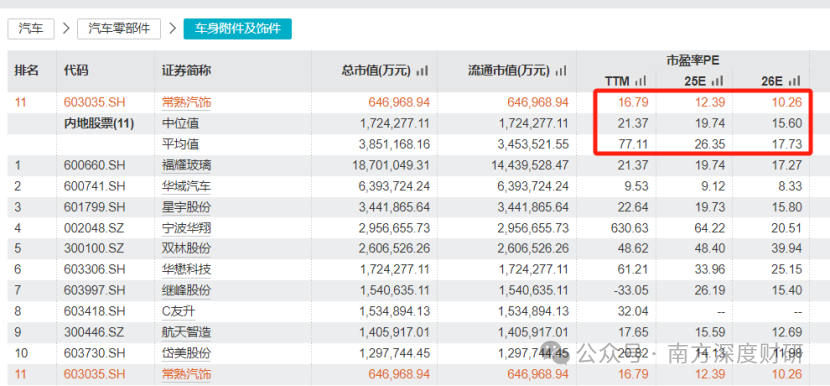Click the TTM column chart icon

click(641, 81)
